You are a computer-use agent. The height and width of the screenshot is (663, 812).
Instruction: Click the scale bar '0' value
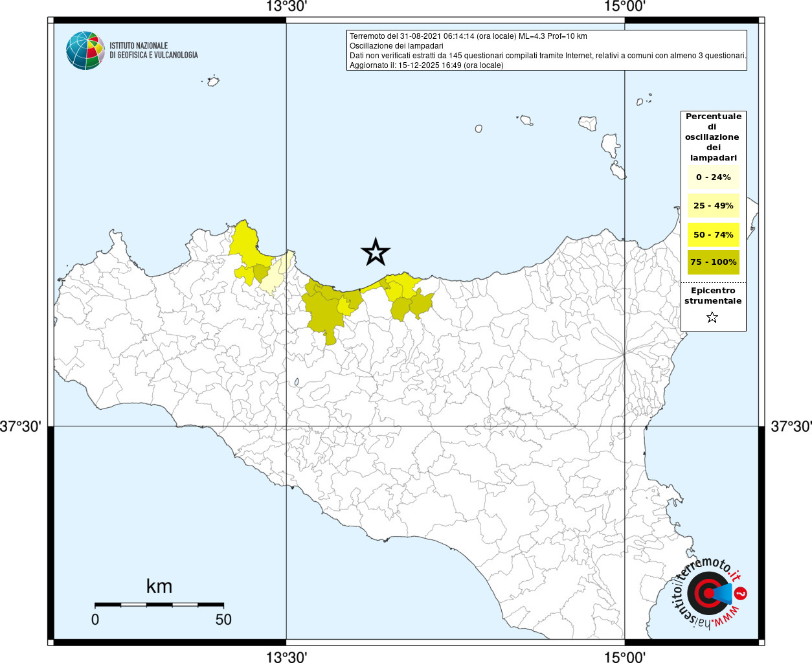click(95, 620)
